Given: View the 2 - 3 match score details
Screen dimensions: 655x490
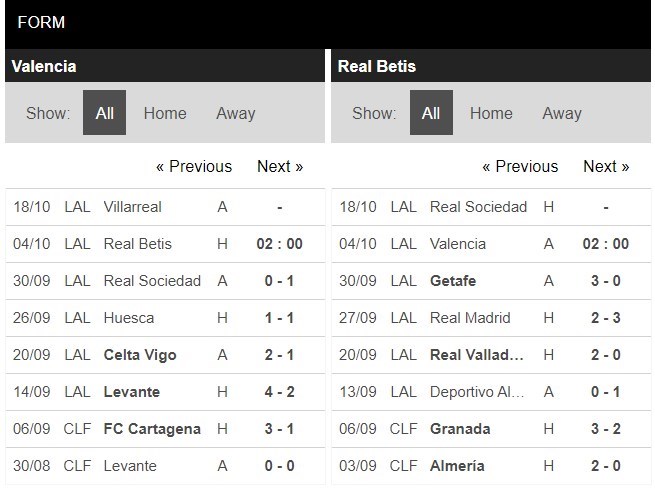Looking at the screenshot, I should (605, 318).
